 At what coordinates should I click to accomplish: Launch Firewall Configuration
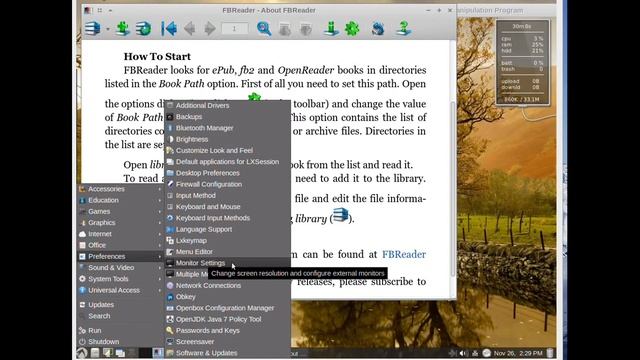pos(228,184)
